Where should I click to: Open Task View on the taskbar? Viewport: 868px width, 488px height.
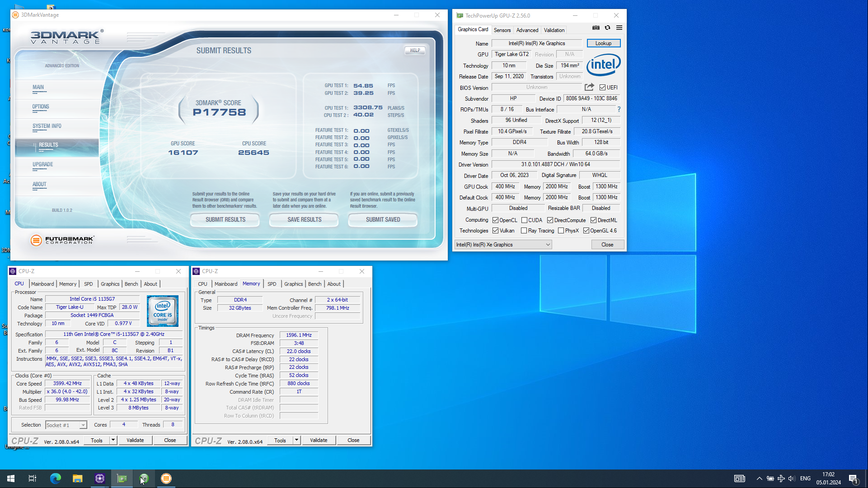tap(33, 479)
